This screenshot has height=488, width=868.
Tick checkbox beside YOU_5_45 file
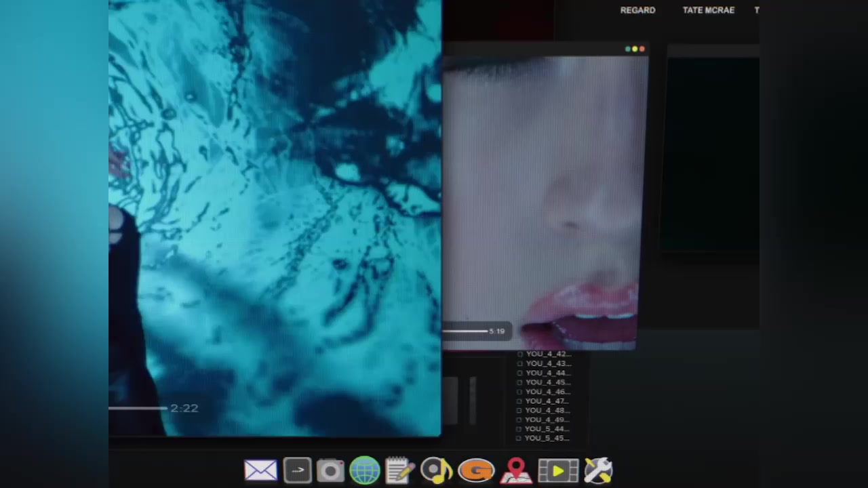(x=520, y=439)
